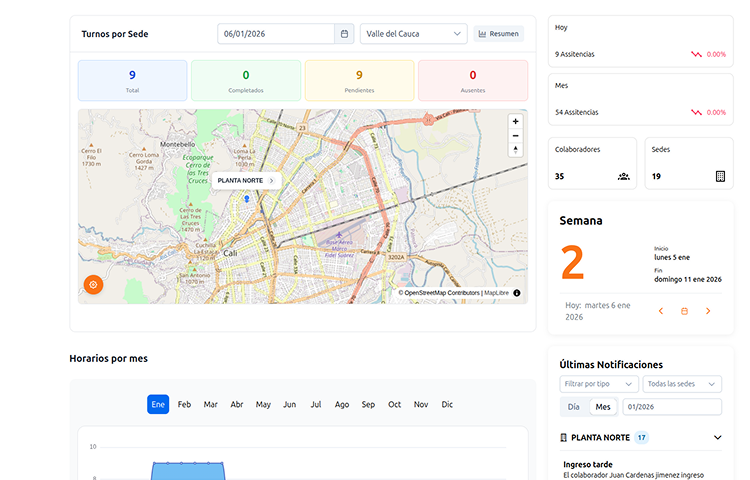Open the Filtrar por tipo dropdown
Viewport: 750px width, 480px height.
pyautogui.click(x=598, y=384)
